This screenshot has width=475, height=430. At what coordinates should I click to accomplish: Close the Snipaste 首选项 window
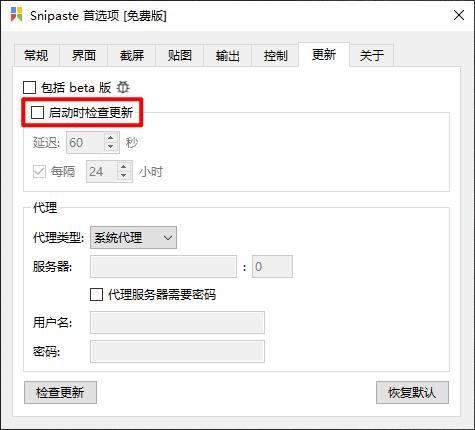pos(459,15)
